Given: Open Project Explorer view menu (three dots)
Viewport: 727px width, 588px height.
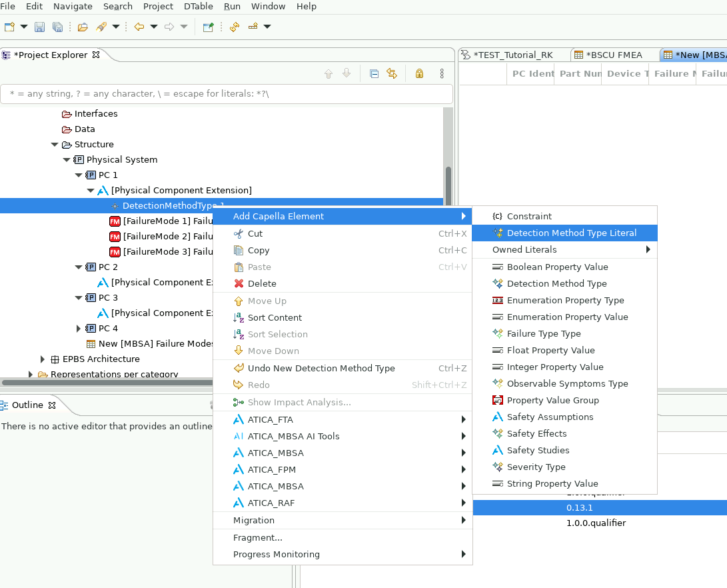Looking at the screenshot, I should 442,74.
